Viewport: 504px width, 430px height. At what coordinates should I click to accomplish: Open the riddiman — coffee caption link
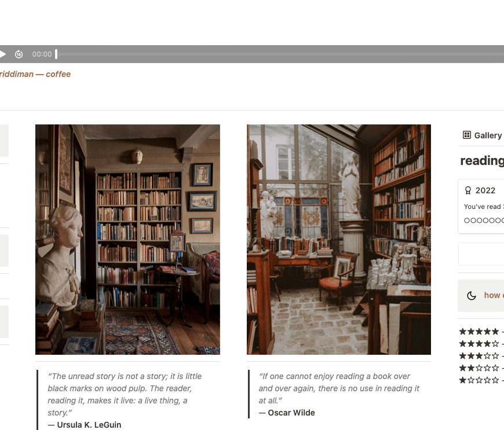[35, 74]
